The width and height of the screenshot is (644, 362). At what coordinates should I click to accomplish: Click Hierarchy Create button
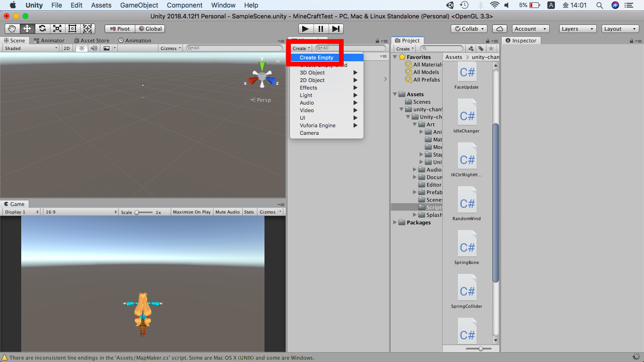(301, 48)
